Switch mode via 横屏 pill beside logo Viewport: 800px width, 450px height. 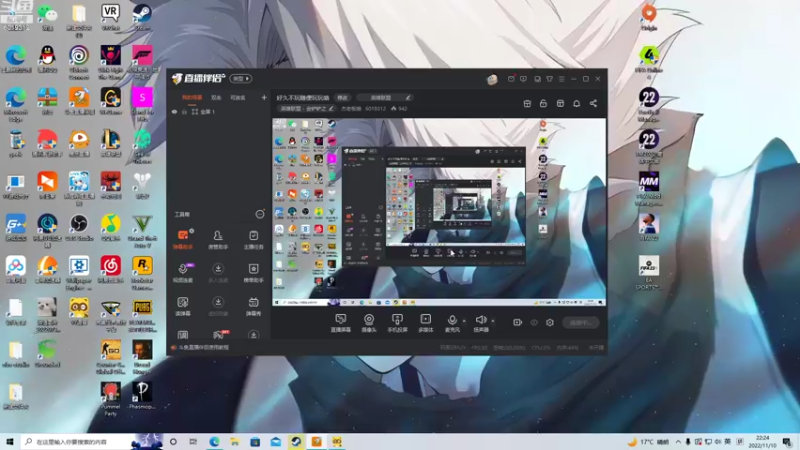click(241, 79)
